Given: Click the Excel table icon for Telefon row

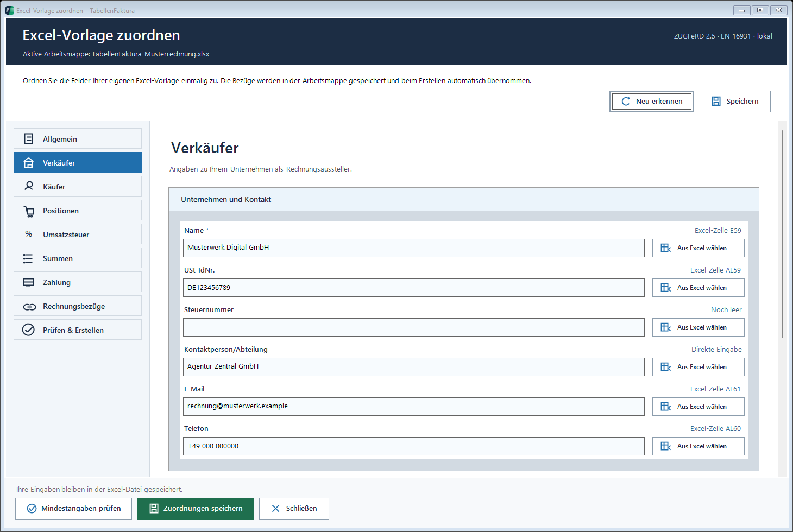Looking at the screenshot, I should coord(666,446).
